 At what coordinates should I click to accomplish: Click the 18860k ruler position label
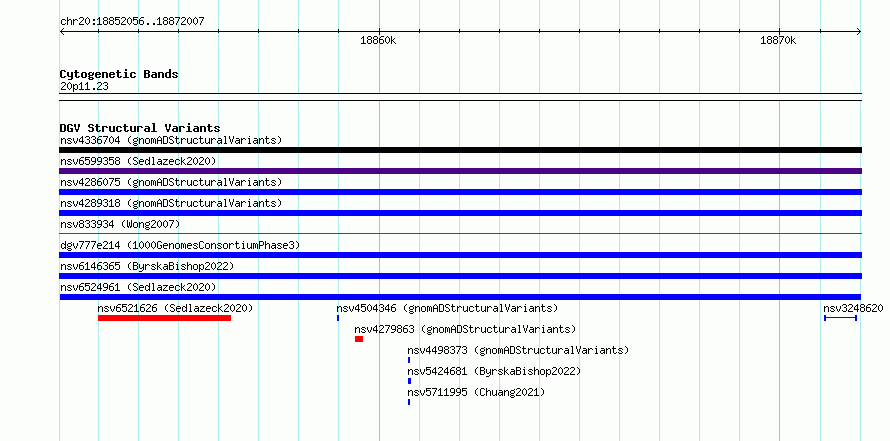tap(378, 40)
